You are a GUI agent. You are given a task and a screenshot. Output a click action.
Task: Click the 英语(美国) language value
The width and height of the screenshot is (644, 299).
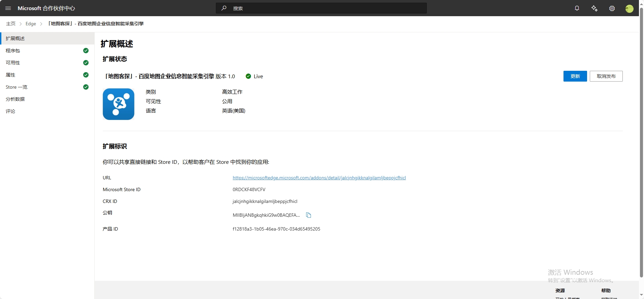(x=234, y=111)
